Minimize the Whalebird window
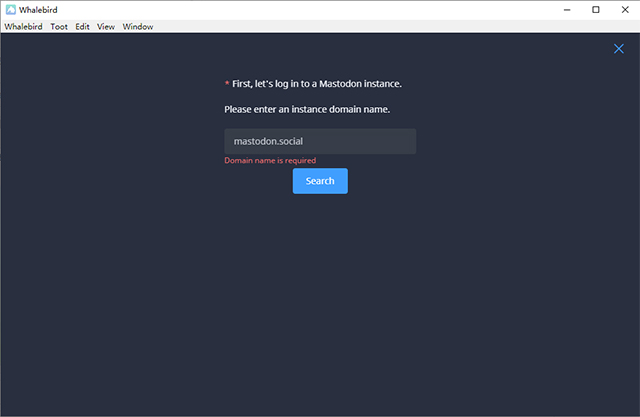 tap(567, 10)
